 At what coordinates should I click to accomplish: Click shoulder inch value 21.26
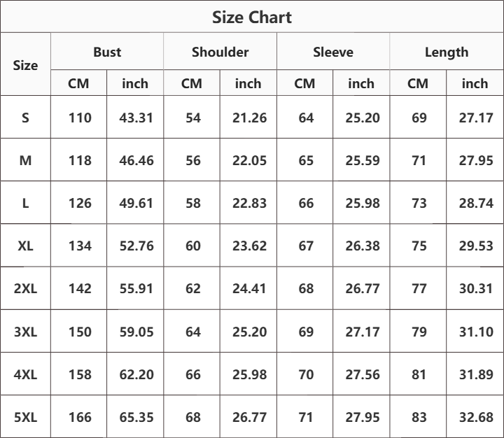coord(249,118)
